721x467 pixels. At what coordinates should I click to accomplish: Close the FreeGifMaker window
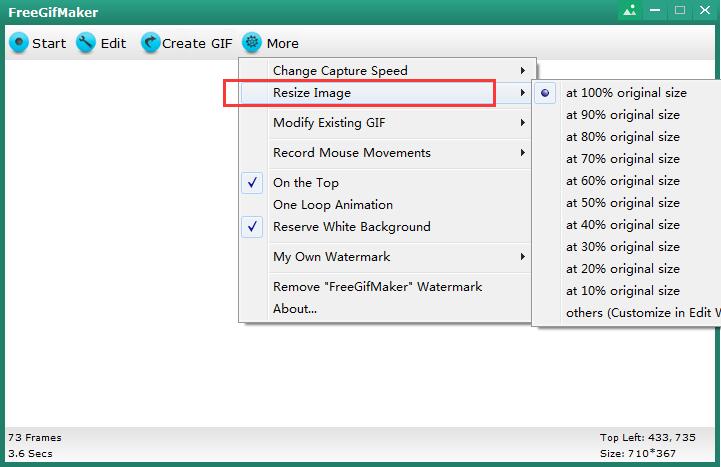[705, 10]
